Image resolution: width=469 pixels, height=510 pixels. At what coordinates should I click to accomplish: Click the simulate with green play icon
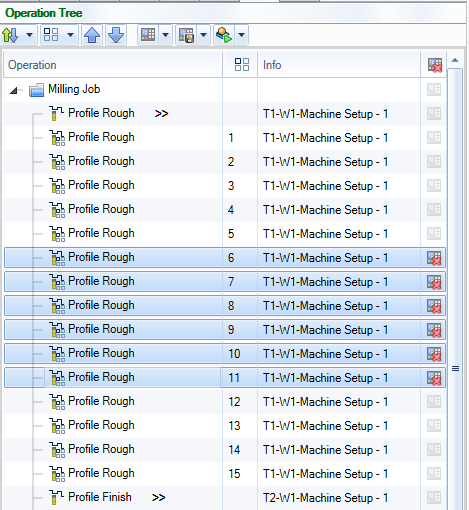pyautogui.click(x=224, y=35)
